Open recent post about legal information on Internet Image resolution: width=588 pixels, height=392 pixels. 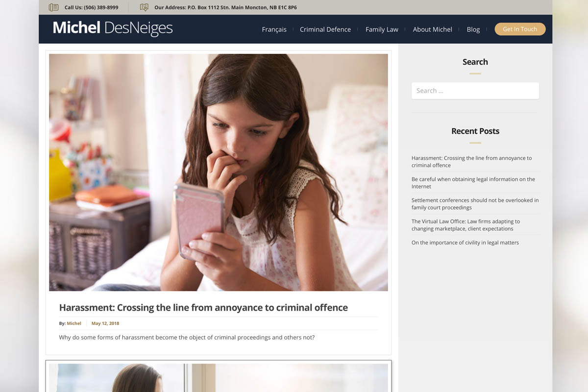pos(473,183)
